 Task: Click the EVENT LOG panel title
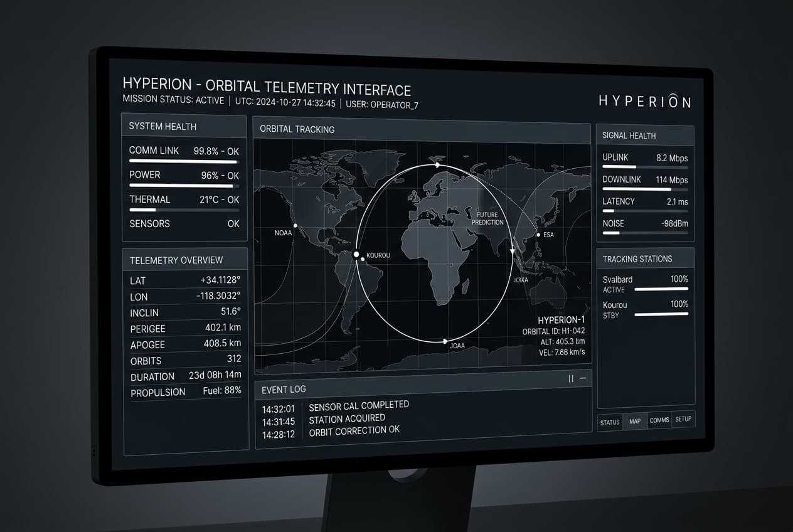(x=284, y=390)
